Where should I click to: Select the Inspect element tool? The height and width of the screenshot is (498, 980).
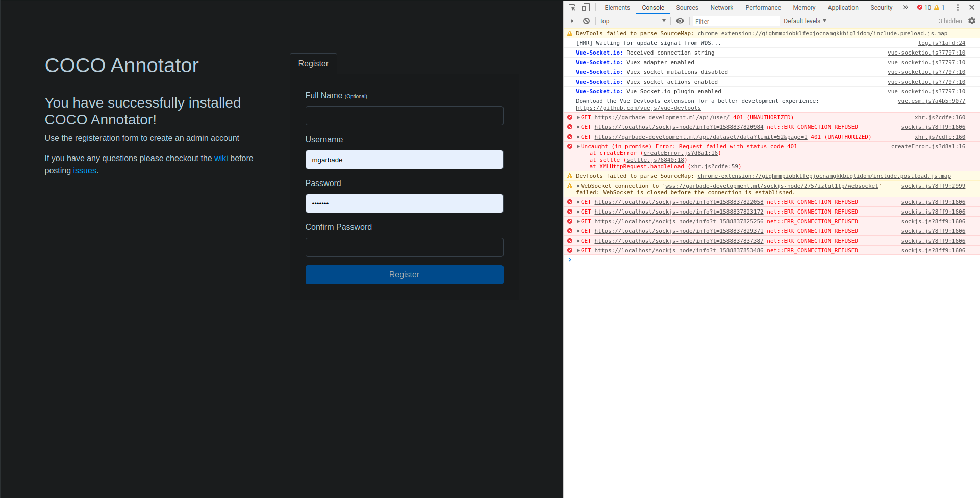pos(571,7)
